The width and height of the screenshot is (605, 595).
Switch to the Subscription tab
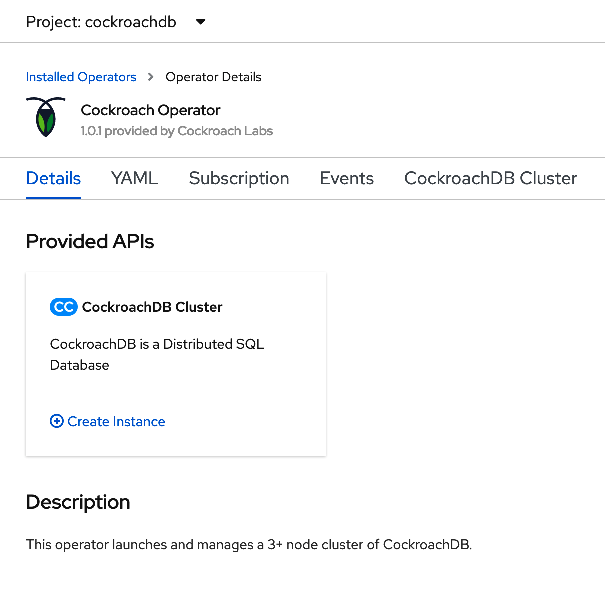239,179
